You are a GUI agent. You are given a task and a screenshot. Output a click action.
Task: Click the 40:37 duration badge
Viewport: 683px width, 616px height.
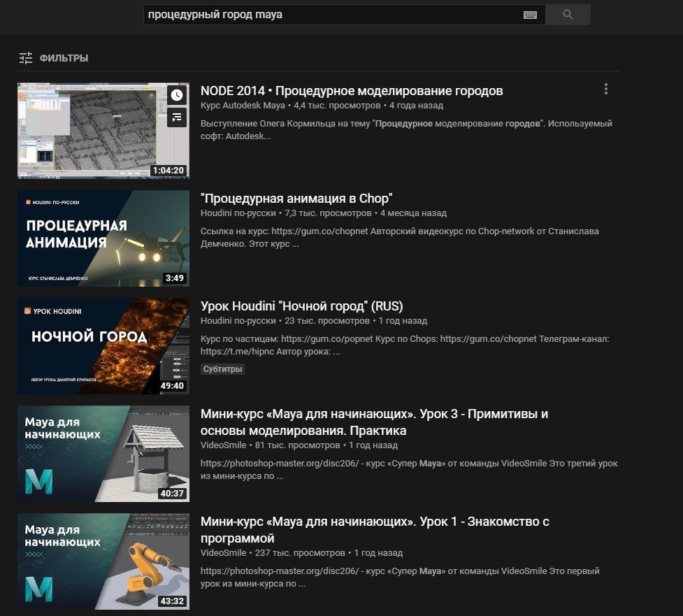click(x=172, y=493)
